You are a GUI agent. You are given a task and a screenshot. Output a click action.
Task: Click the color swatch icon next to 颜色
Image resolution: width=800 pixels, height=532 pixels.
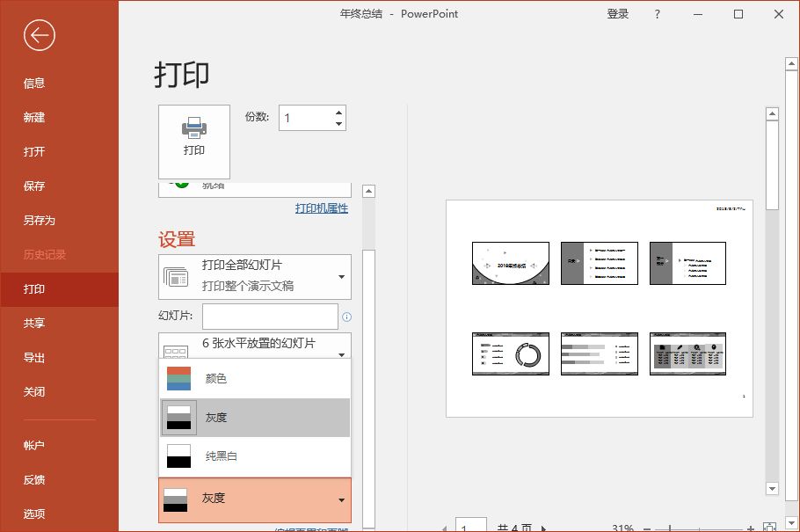(x=178, y=379)
